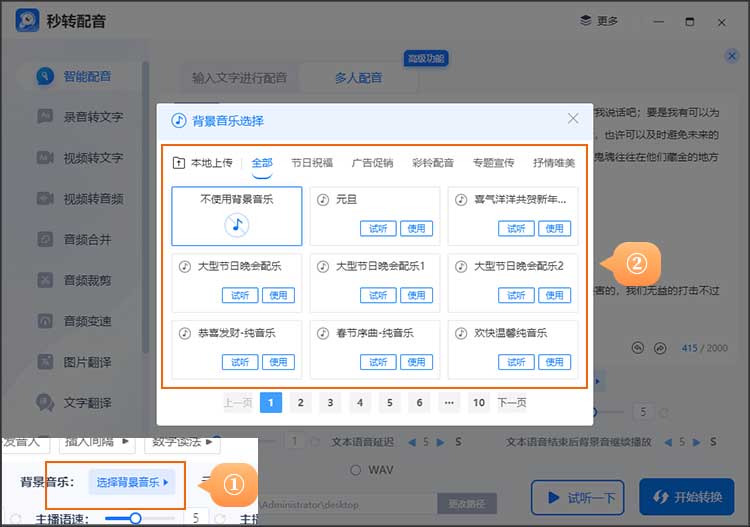The image size is (750, 527).
Task: Click the 高级功能 badge
Action: (x=426, y=59)
